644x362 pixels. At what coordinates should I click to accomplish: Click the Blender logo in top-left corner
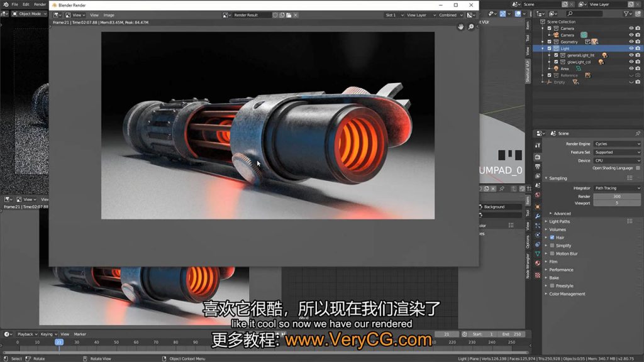(x=5, y=4)
